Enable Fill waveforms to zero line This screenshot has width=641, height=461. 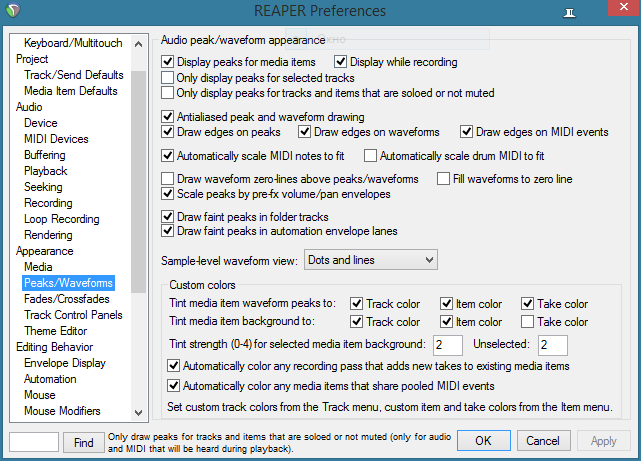[444, 179]
